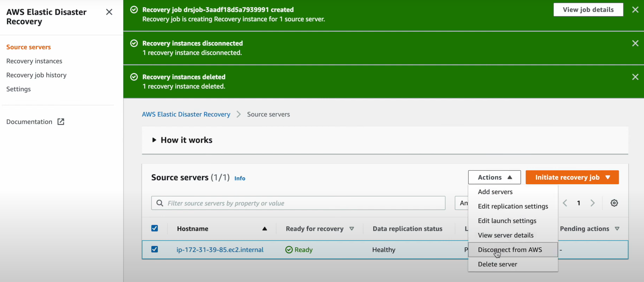Sort by Pending actions column

tap(590, 229)
